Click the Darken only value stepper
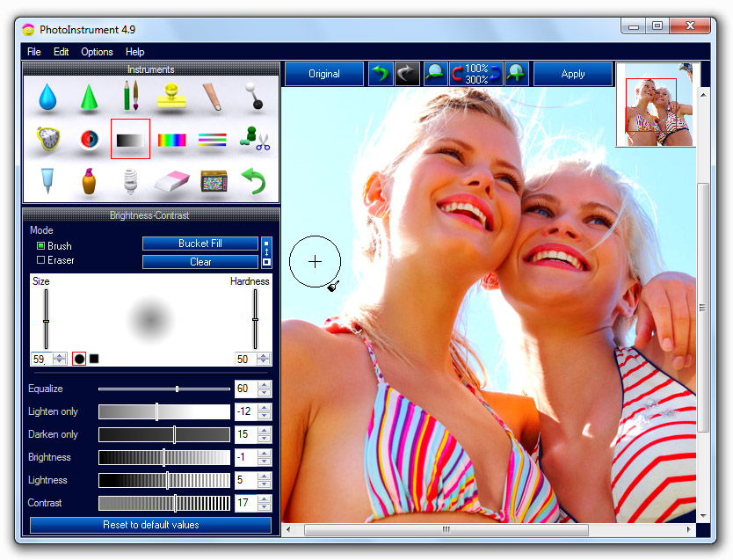 tap(265, 434)
